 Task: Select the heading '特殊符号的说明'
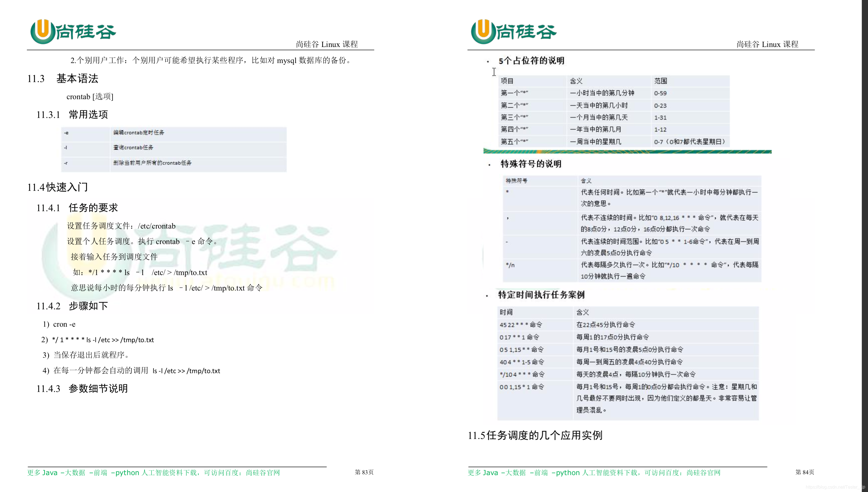tap(531, 164)
